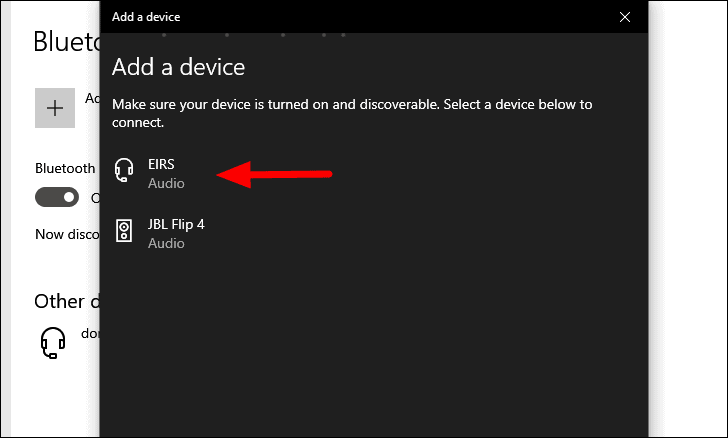
Task: Click the JBL Flip 4 speaker icon
Action: [124, 230]
